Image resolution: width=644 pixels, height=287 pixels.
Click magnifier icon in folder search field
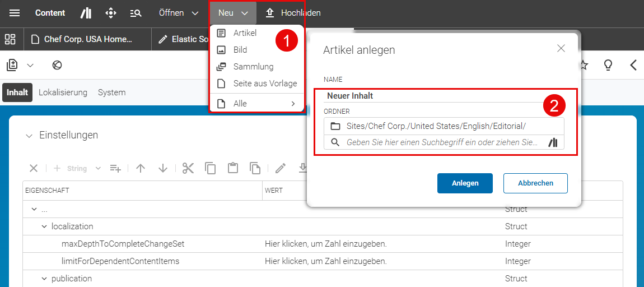coord(335,142)
